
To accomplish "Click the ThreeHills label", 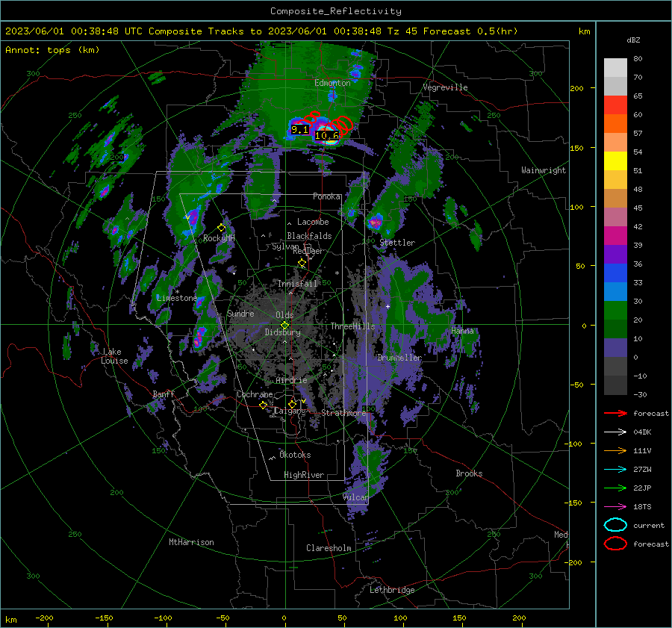I will click(x=352, y=326).
